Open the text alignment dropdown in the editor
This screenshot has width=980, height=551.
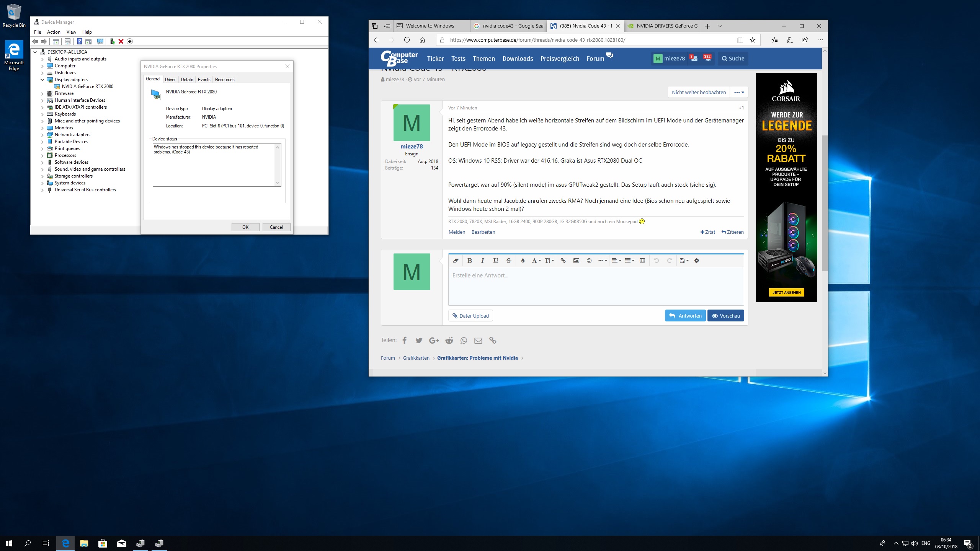[x=616, y=261]
